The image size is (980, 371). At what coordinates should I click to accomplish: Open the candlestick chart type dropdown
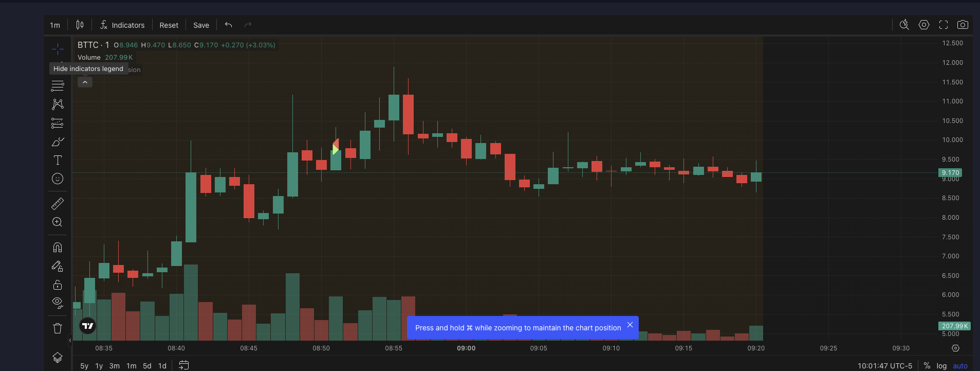(80, 25)
